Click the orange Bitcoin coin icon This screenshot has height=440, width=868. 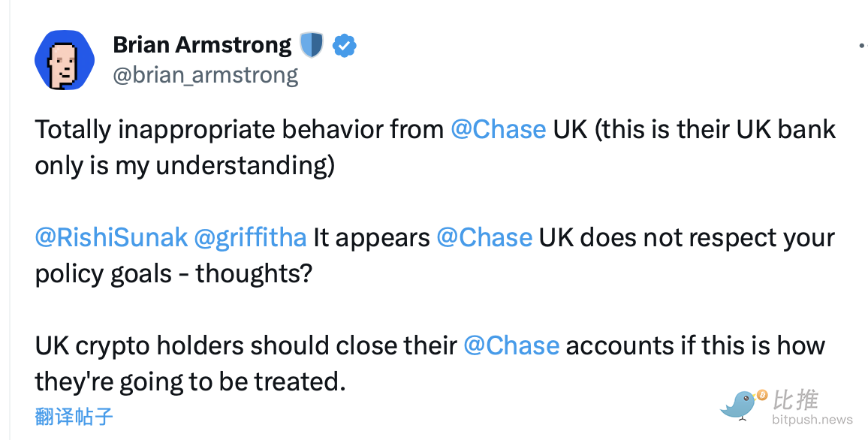pyautogui.click(x=762, y=394)
